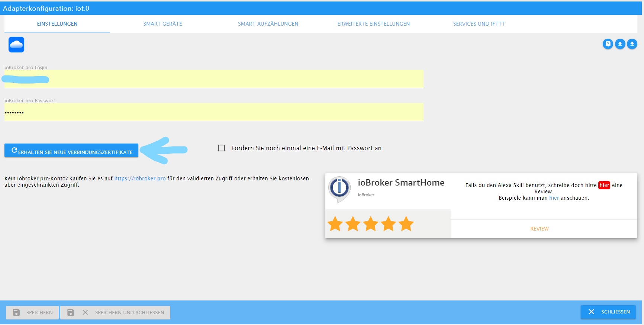Click the five-star rating row
The height and width of the screenshot is (325, 644).
click(x=371, y=224)
